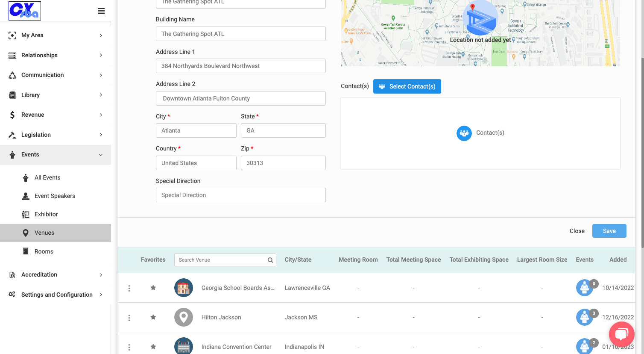Expand Library menu
Image resolution: width=644 pixels, height=354 pixels.
56,95
